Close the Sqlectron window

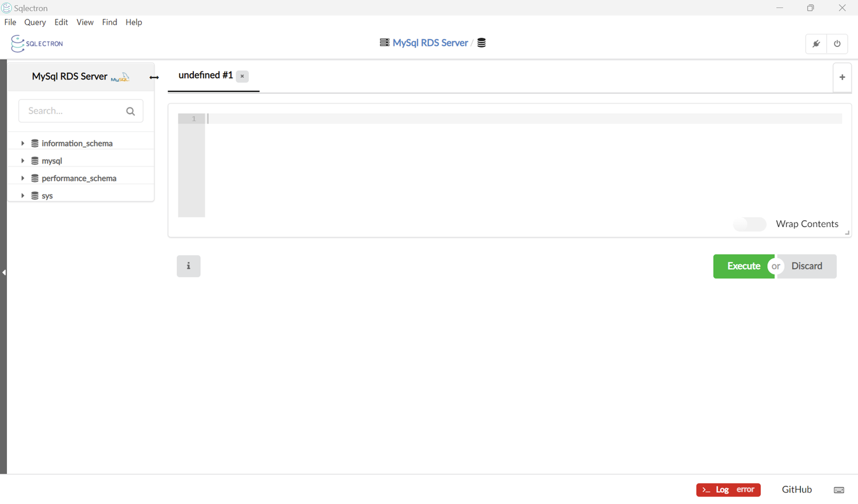(x=842, y=8)
